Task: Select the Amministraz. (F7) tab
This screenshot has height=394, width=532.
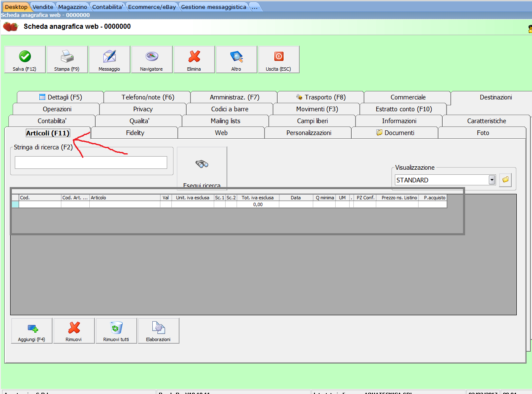Action: point(234,97)
